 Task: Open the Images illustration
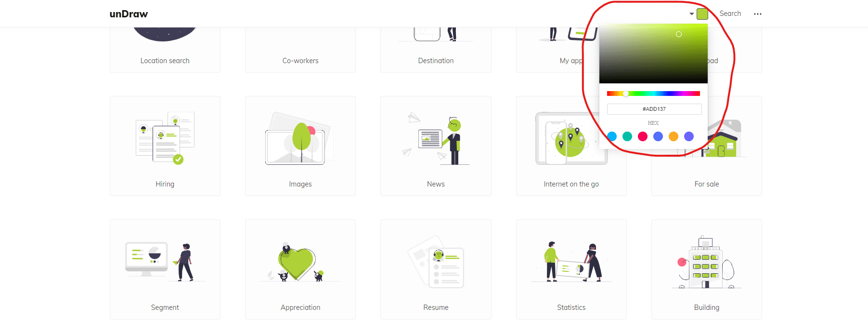[300, 146]
